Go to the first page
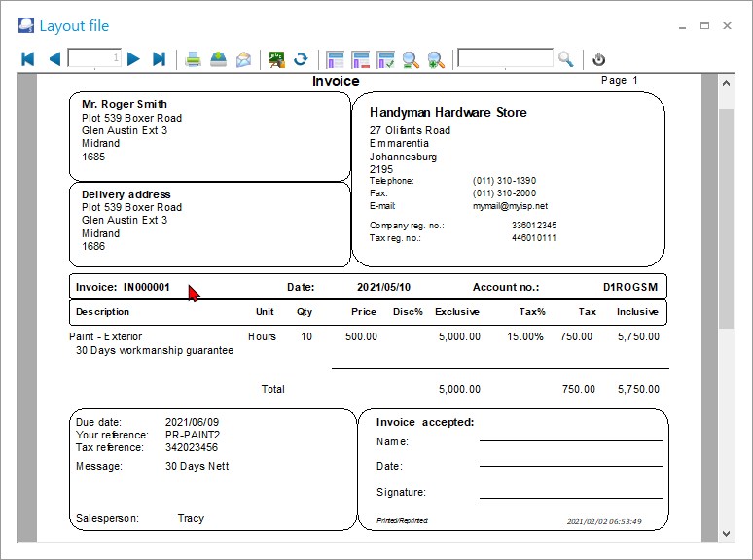 pyautogui.click(x=27, y=59)
